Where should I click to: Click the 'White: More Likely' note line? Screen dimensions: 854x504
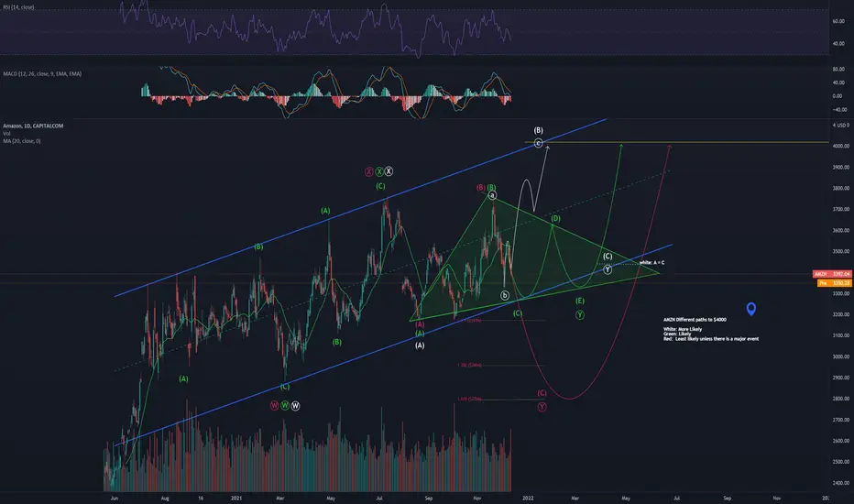(683, 329)
